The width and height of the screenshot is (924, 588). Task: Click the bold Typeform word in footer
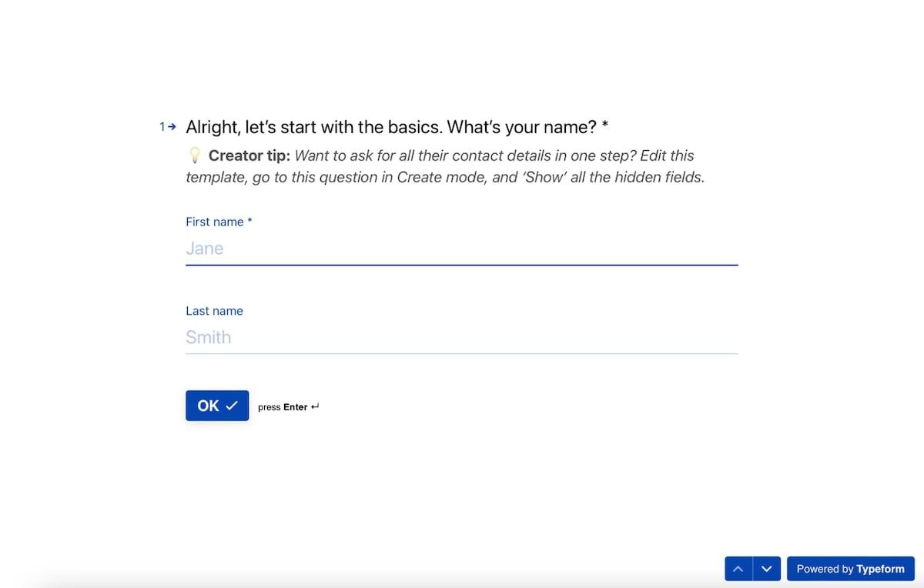click(880, 569)
